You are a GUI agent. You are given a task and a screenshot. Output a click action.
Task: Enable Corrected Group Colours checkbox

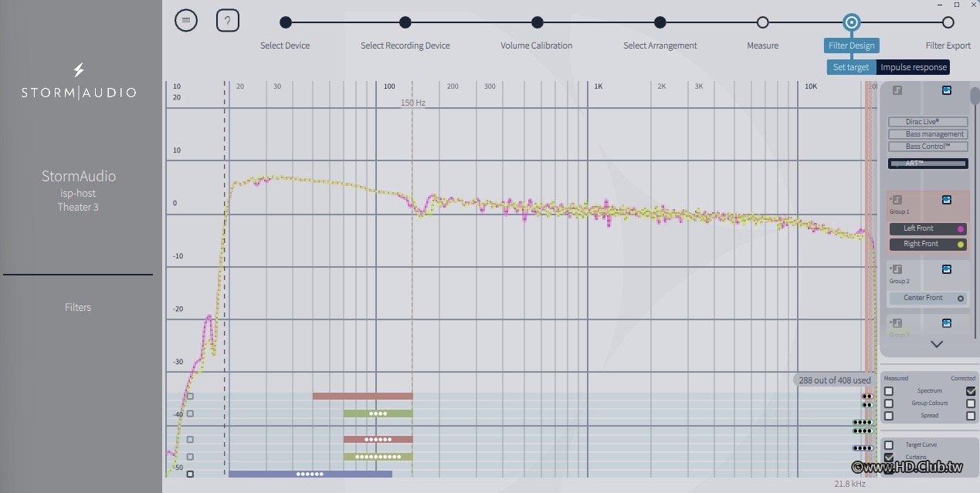(x=971, y=404)
